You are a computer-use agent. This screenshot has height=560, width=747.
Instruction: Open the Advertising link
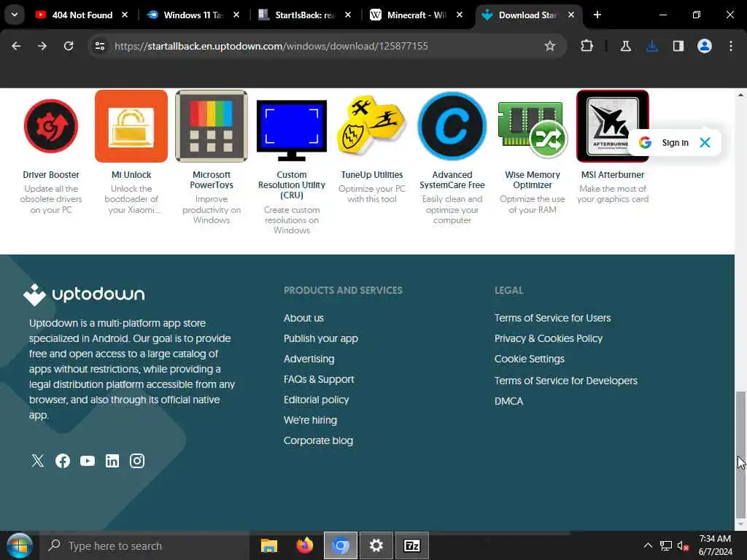309,359
